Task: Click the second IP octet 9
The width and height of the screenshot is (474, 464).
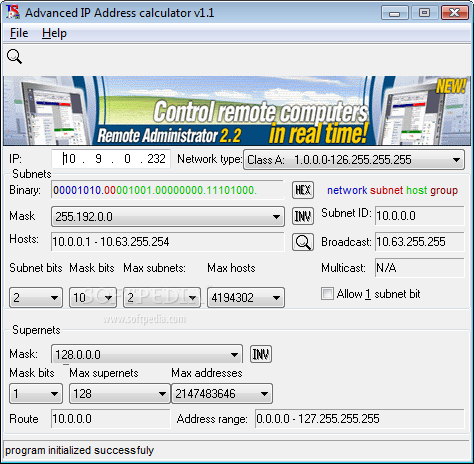Action: coord(98,159)
